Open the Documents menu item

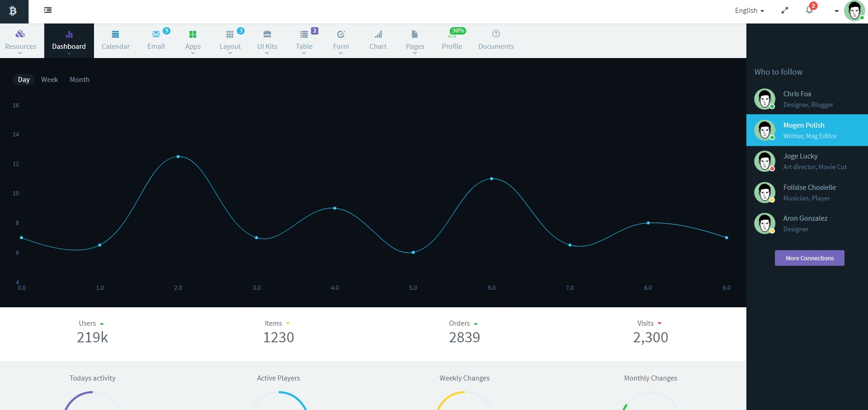[496, 41]
